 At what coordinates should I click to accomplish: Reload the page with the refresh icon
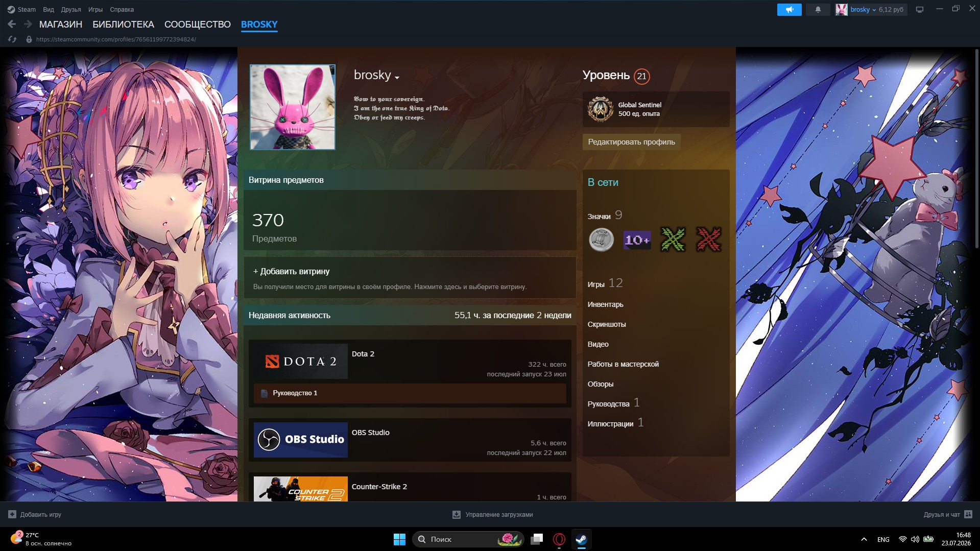12,39
